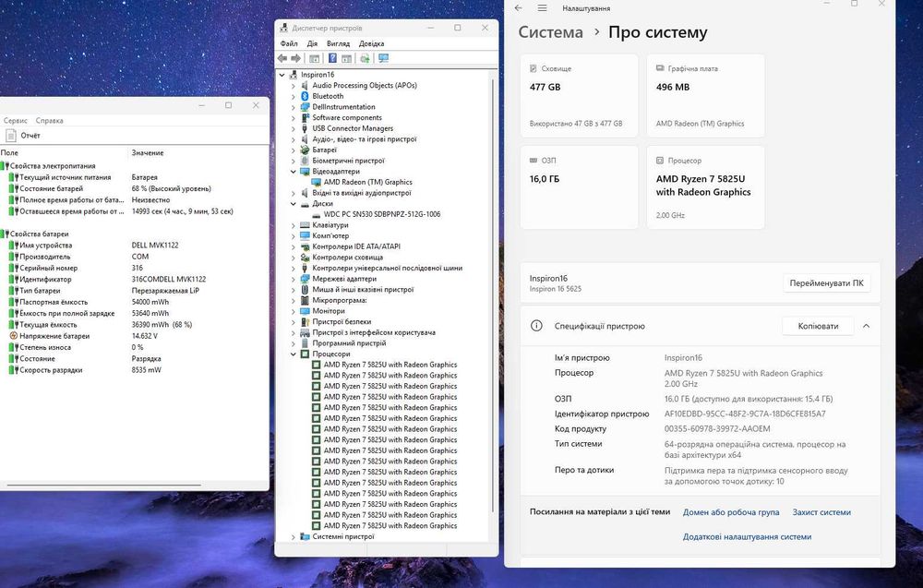This screenshot has width=923, height=588.
Task: Expand the Мережеві адаптери category
Action: click(294, 279)
